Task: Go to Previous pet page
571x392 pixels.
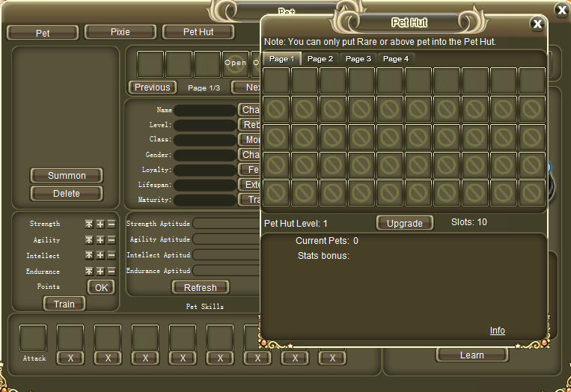Action: click(152, 88)
